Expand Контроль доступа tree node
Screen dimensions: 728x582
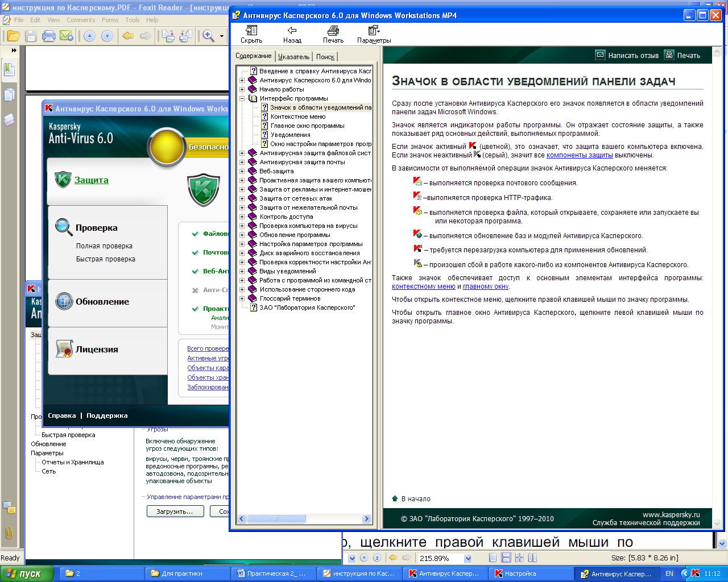(242, 217)
